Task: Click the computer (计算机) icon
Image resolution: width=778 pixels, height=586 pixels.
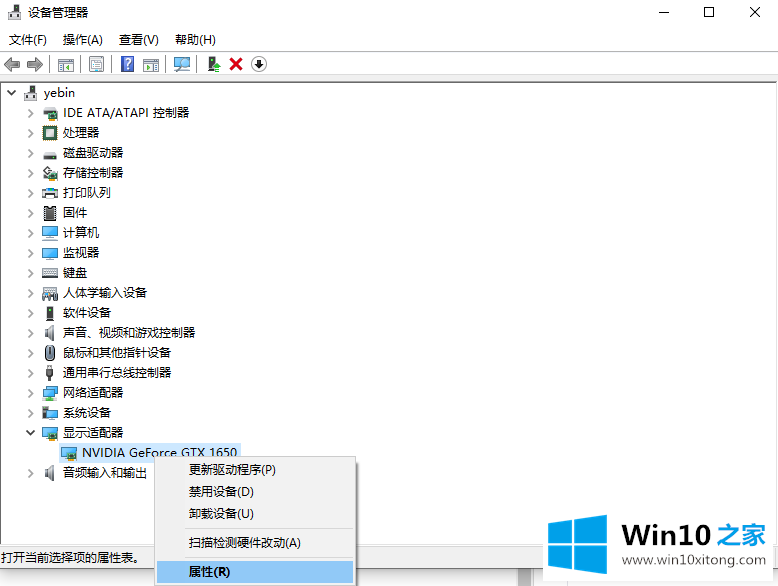Action: 50,233
